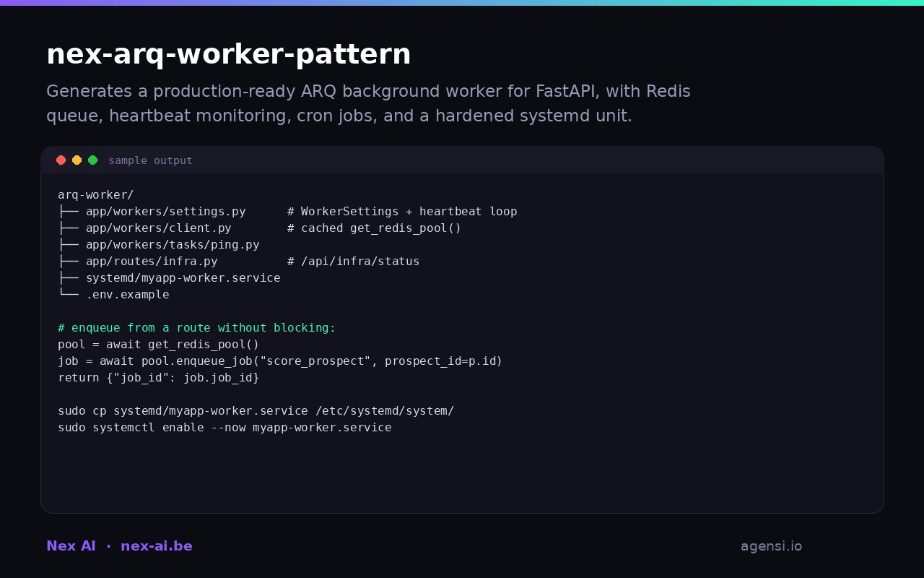Select the arq-worker/ root folder row
This screenshot has height=578, width=924.
click(96, 195)
